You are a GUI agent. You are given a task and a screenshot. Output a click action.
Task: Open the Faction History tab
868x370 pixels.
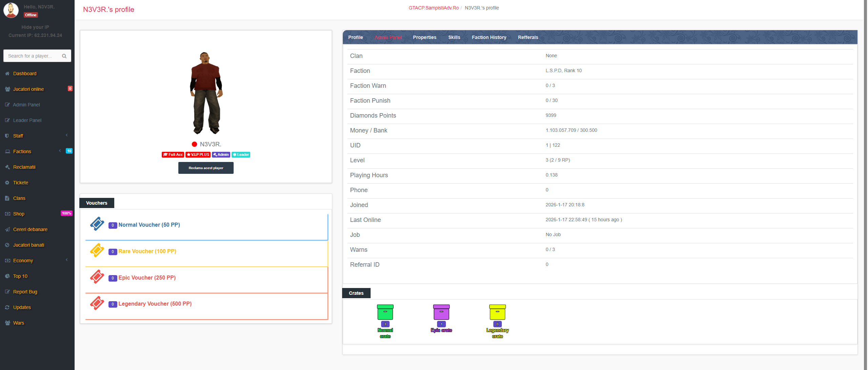tap(489, 37)
